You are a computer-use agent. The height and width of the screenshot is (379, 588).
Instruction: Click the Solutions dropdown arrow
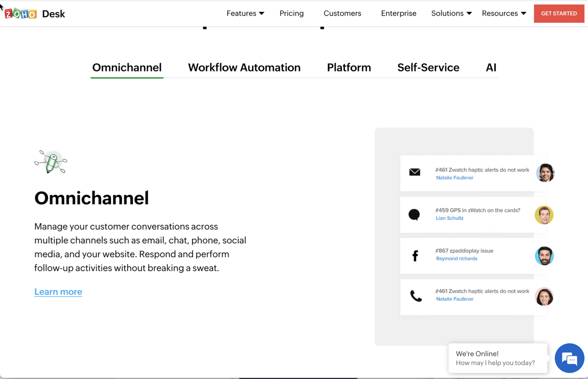pyautogui.click(x=469, y=13)
